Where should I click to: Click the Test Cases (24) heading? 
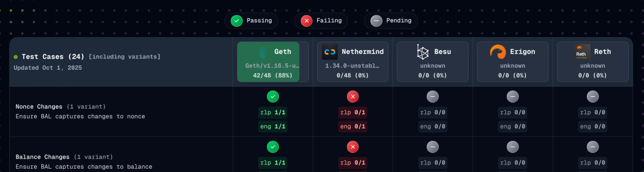[53, 57]
